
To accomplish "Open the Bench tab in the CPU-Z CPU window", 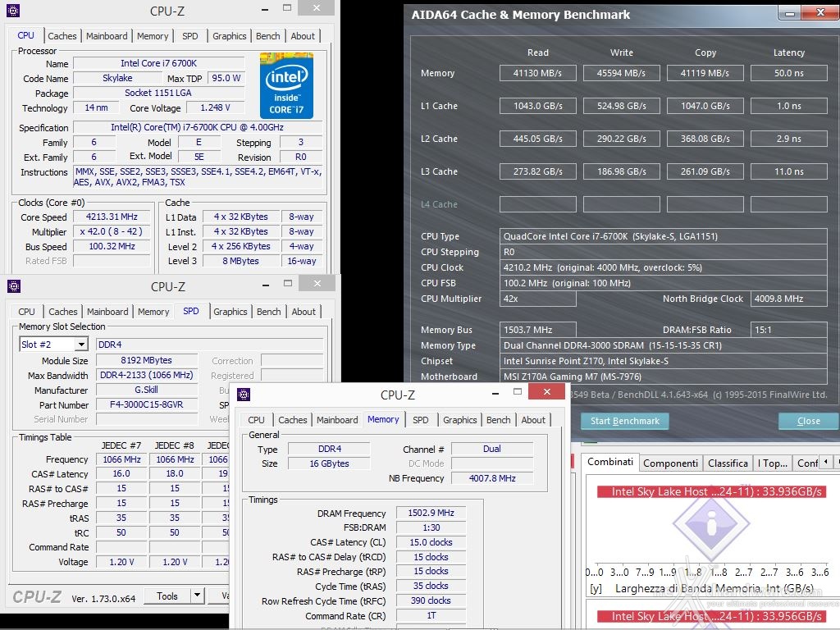I will click(268, 36).
